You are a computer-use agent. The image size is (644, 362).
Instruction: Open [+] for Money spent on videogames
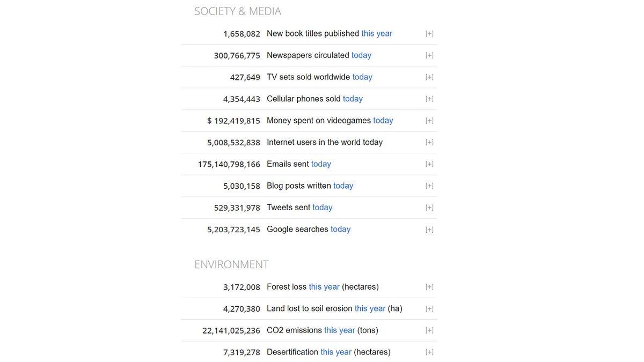click(x=429, y=121)
